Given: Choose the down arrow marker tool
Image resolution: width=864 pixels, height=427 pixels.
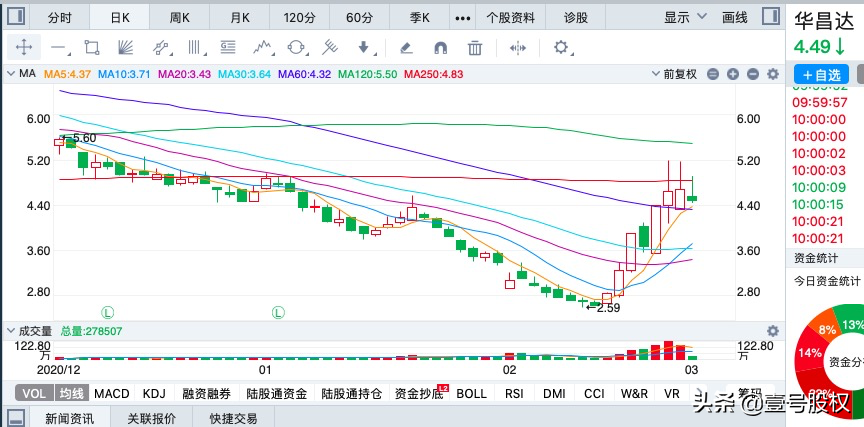Looking at the screenshot, I should [364, 47].
